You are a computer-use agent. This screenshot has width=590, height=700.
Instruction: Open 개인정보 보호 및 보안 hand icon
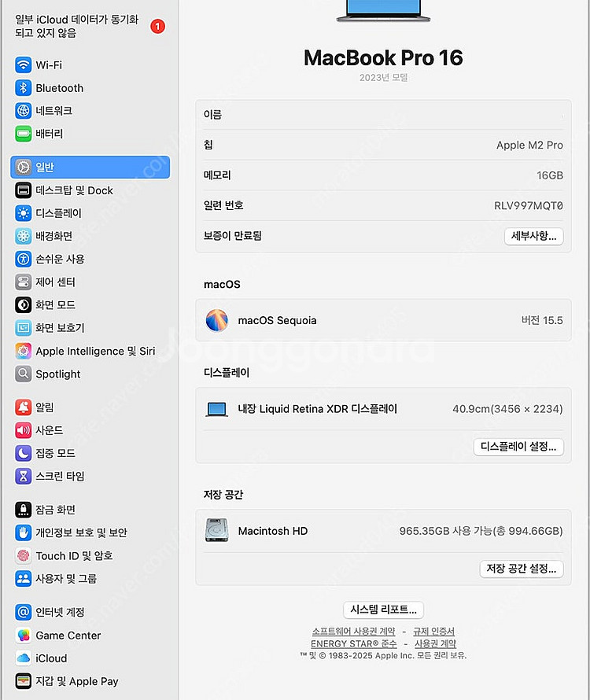pos(24,532)
